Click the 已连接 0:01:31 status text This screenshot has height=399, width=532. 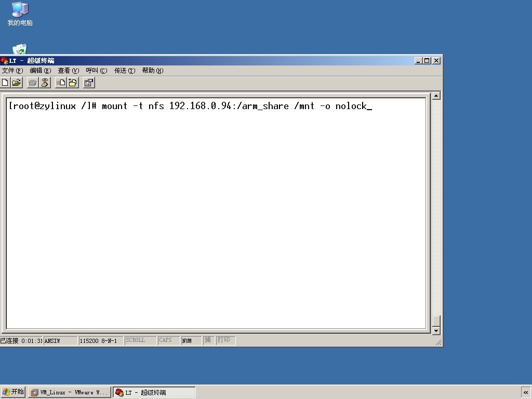pos(21,340)
